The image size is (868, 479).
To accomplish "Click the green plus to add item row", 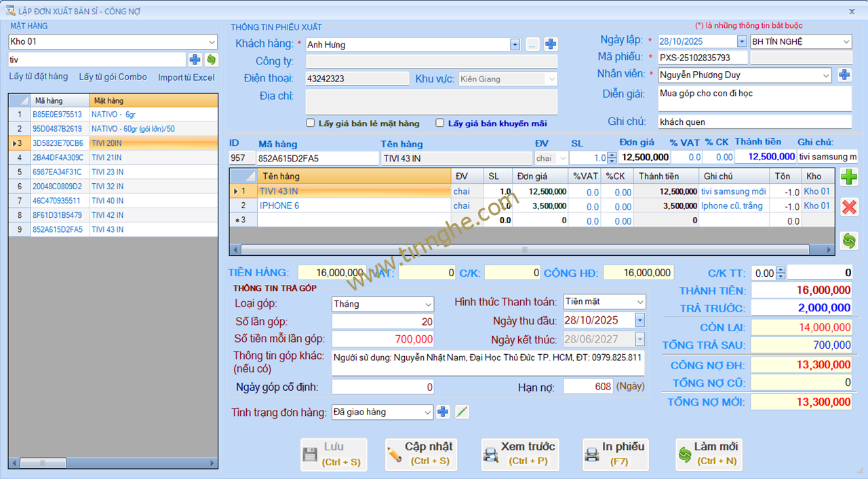I will [x=848, y=177].
